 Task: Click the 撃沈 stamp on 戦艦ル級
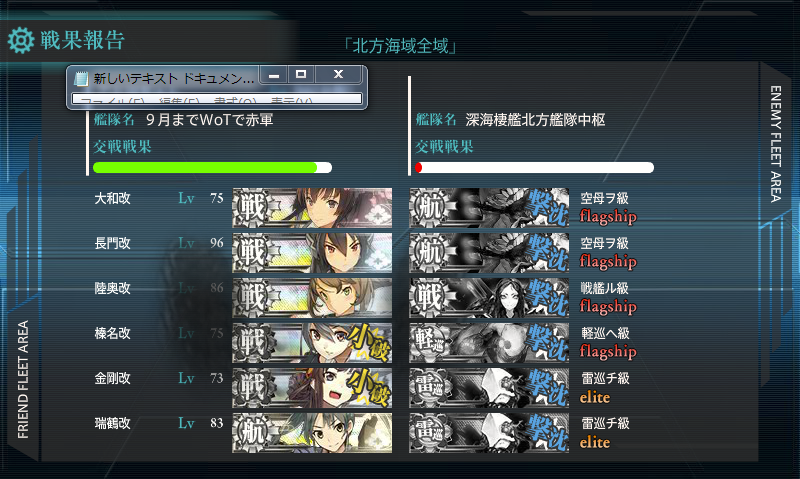[x=547, y=297]
